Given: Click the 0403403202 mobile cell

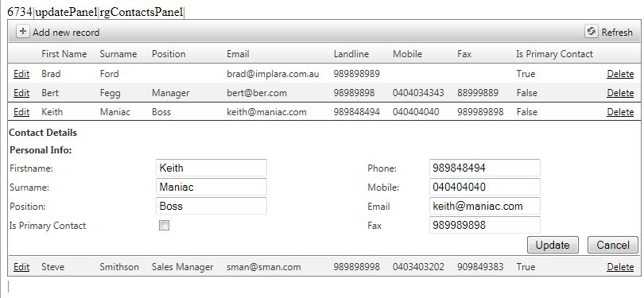Looking at the screenshot, I should (x=418, y=267).
